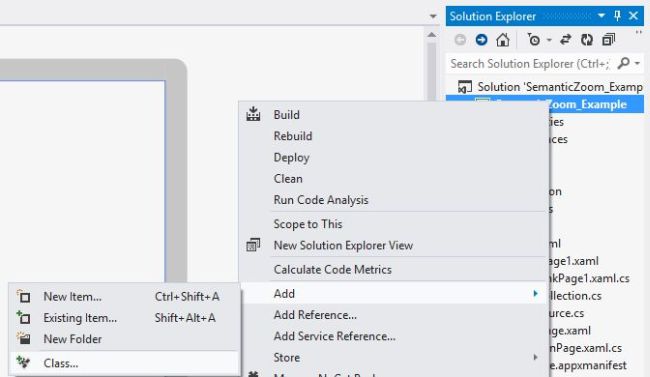650x377 pixels.
Task: Click the New Folder icon in submenu
Action: pos(24,338)
